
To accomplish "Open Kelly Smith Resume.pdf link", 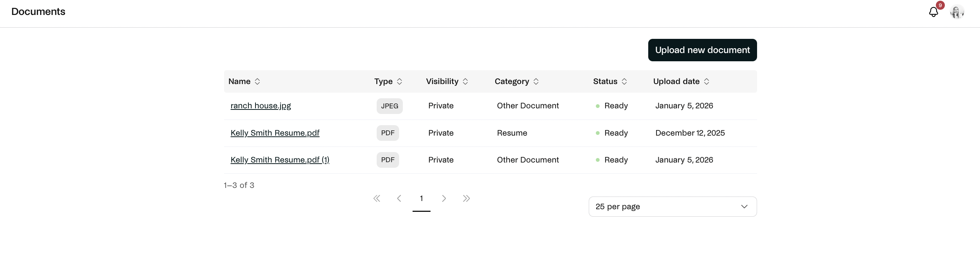I will pos(275,133).
